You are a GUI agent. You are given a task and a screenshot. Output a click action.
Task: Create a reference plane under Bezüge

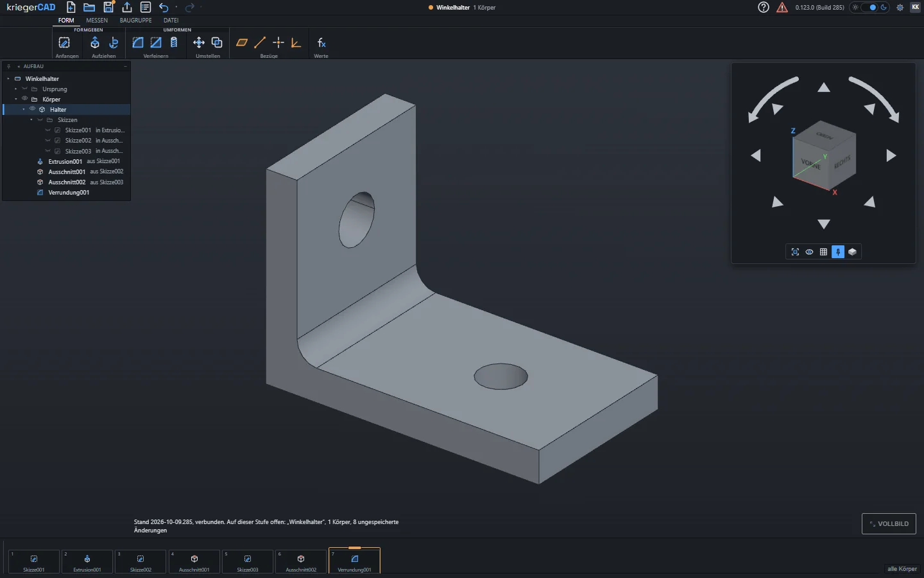pyautogui.click(x=242, y=42)
